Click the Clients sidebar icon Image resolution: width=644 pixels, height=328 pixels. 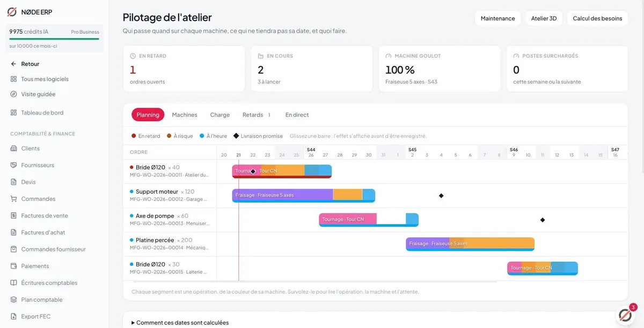click(x=13, y=148)
